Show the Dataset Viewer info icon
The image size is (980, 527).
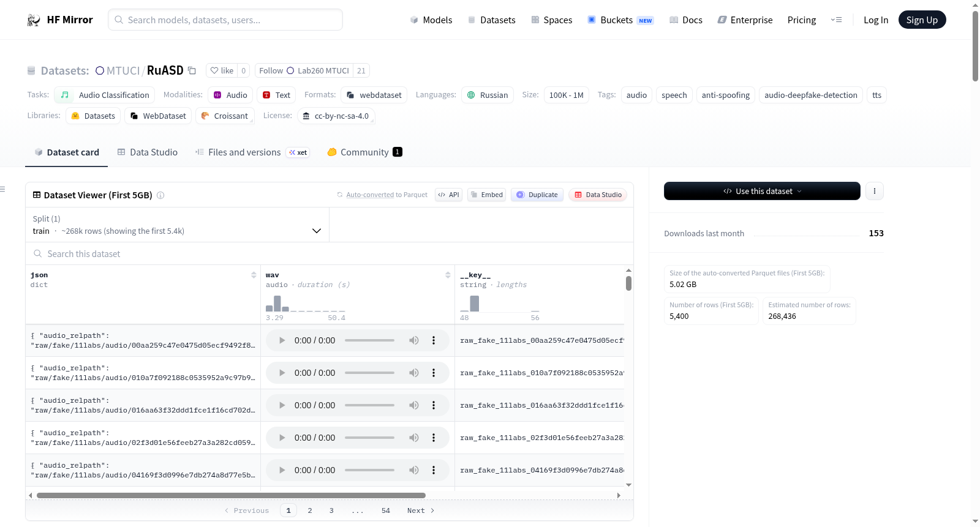pos(160,195)
